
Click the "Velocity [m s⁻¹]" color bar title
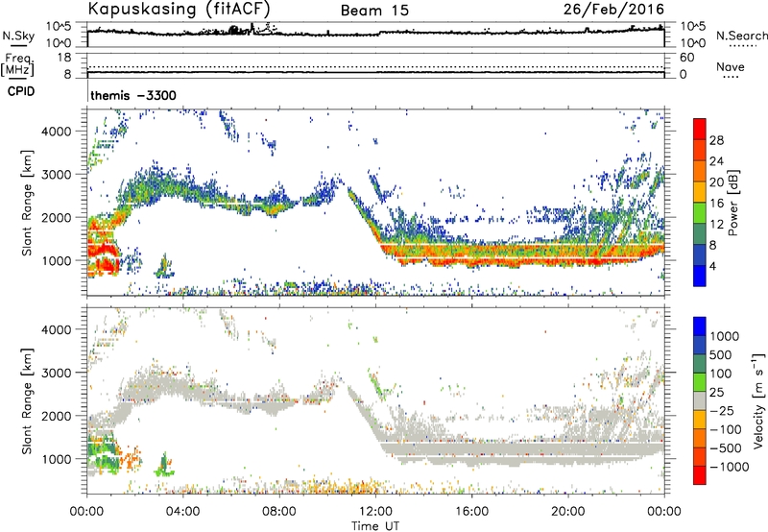tap(758, 400)
